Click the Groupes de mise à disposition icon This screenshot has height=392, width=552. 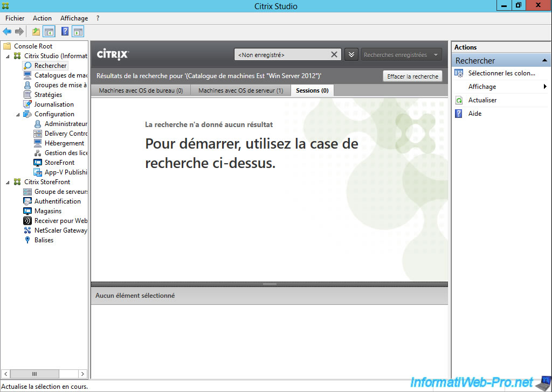pos(27,85)
